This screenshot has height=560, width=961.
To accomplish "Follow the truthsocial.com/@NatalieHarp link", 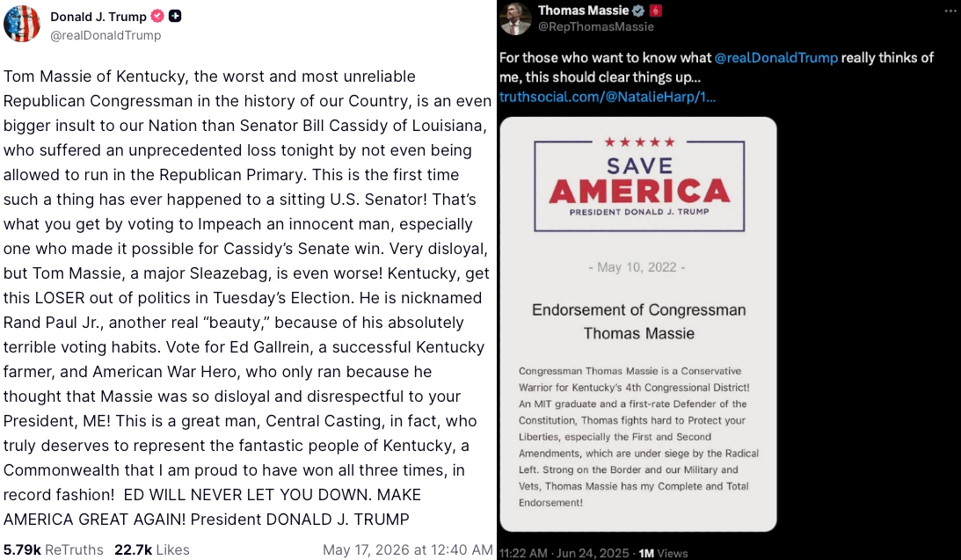I will pyautogui.click(x=608, y=97).
